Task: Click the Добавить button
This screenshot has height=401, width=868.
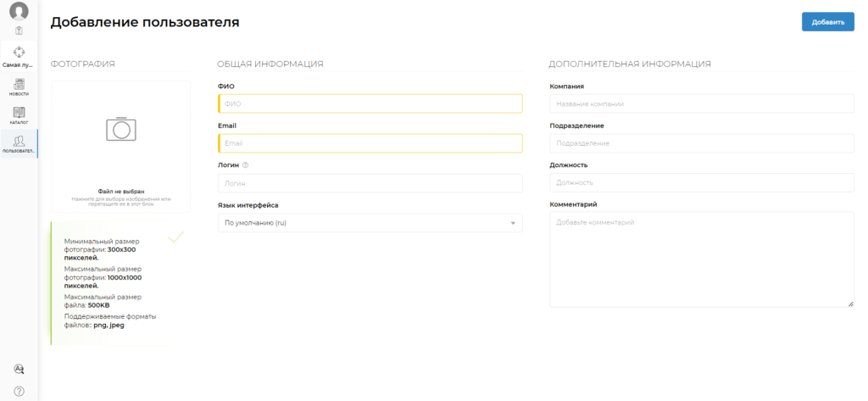Action: click(x=827, y=22)
